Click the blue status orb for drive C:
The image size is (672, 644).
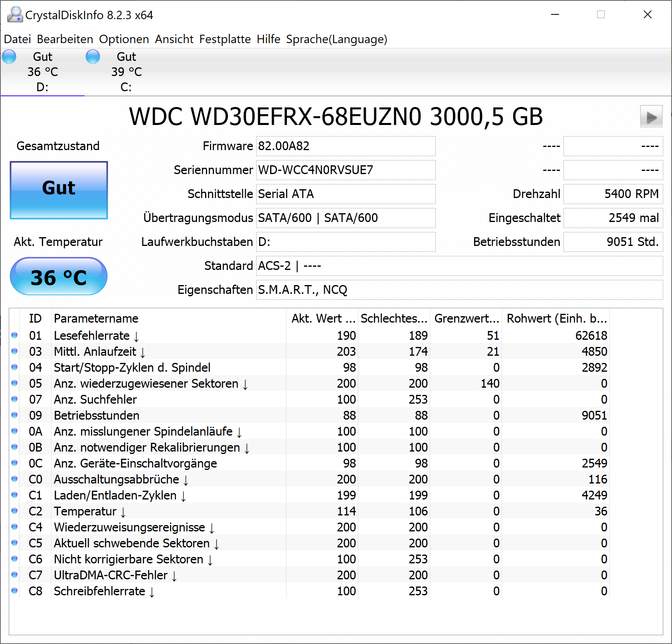(93, 57)
